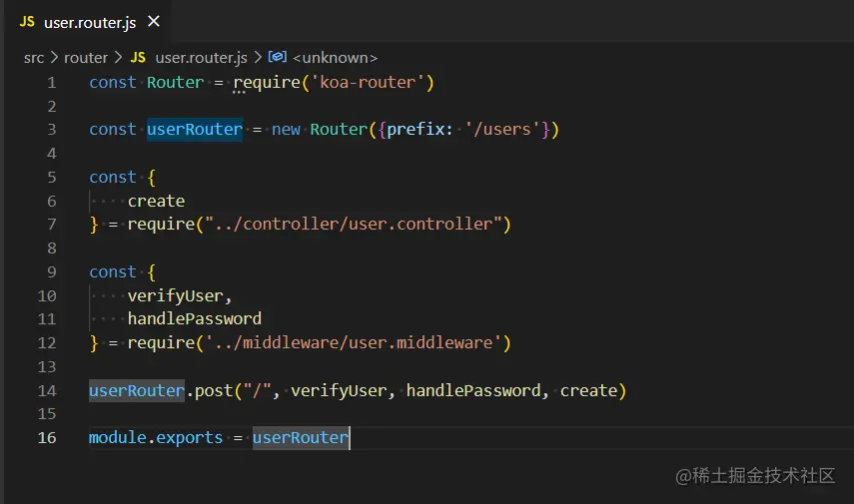Click the '../middleware/user.middleware' path string
This screenshot has width=854, height=504.
[354, 343]
